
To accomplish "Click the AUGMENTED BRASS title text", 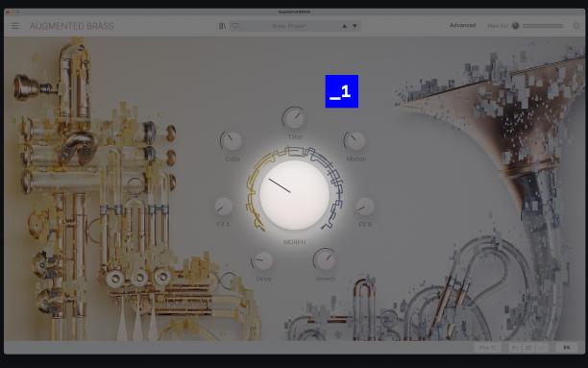I will tap(72, 26).
